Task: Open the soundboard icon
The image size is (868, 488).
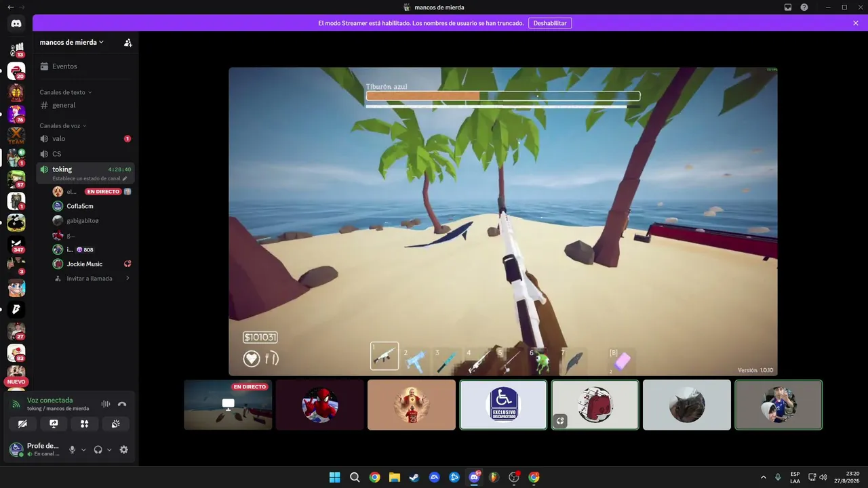Action: click(x=116, y=424)
